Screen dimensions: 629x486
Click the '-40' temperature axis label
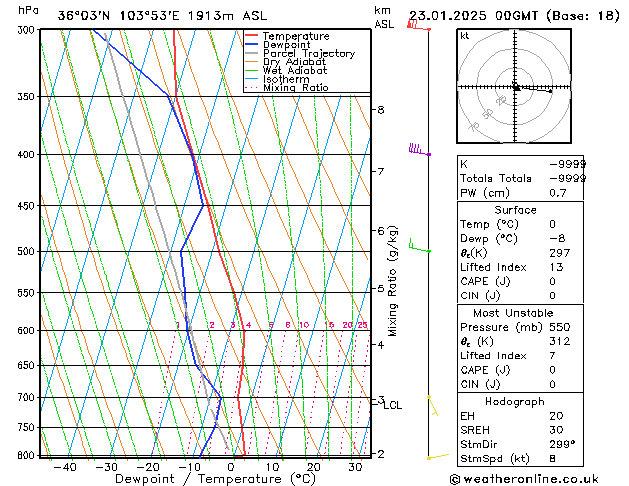(x=65, y=467)
